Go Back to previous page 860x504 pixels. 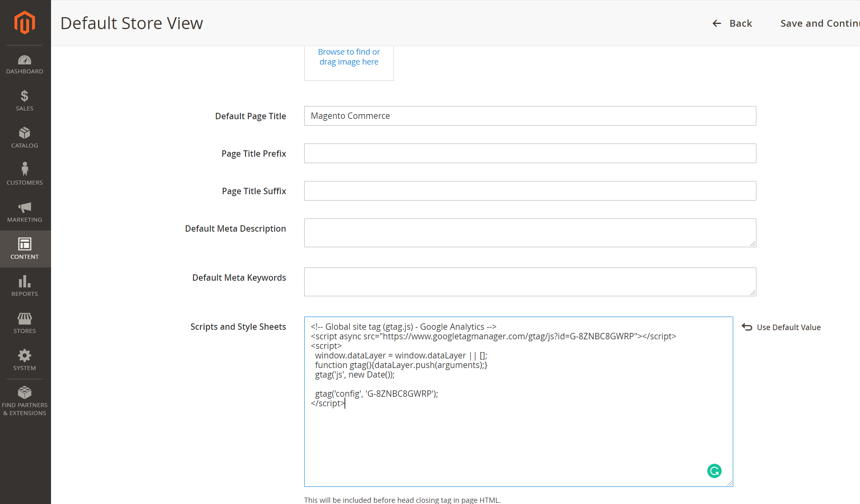pos(732,24)
